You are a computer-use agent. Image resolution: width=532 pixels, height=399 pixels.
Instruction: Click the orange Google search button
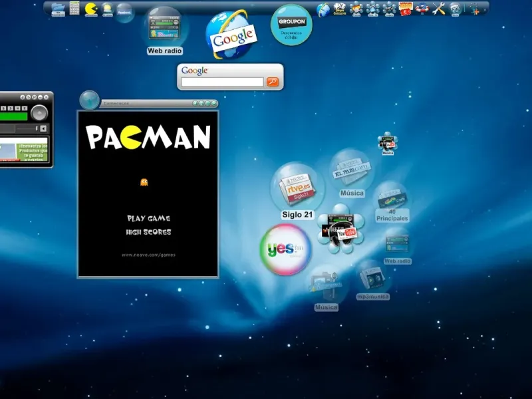click(273, 81)
